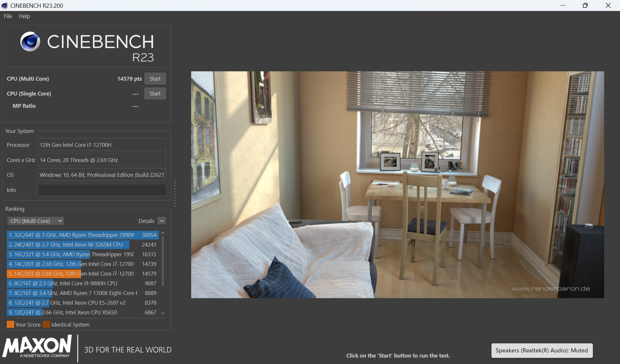Click the CPU (Single Core) label
The image size is (620, 364).
(29, 94)
